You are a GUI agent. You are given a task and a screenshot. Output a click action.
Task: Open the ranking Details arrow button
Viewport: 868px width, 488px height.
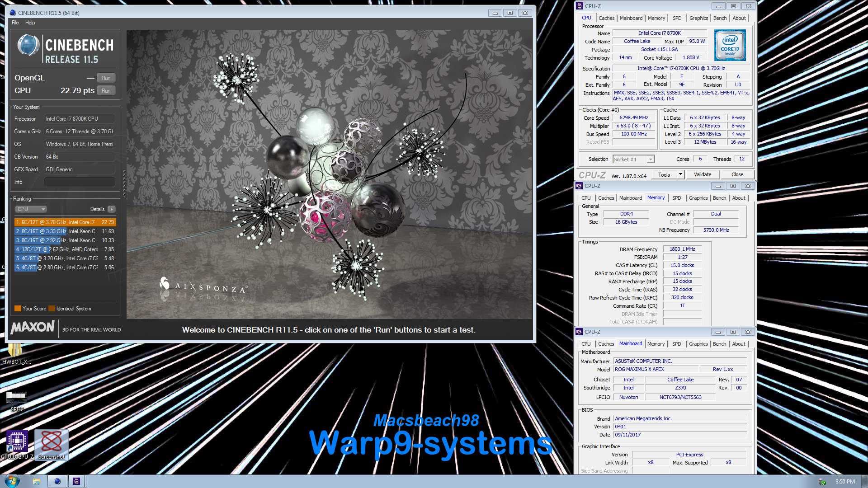coord(112,209)
